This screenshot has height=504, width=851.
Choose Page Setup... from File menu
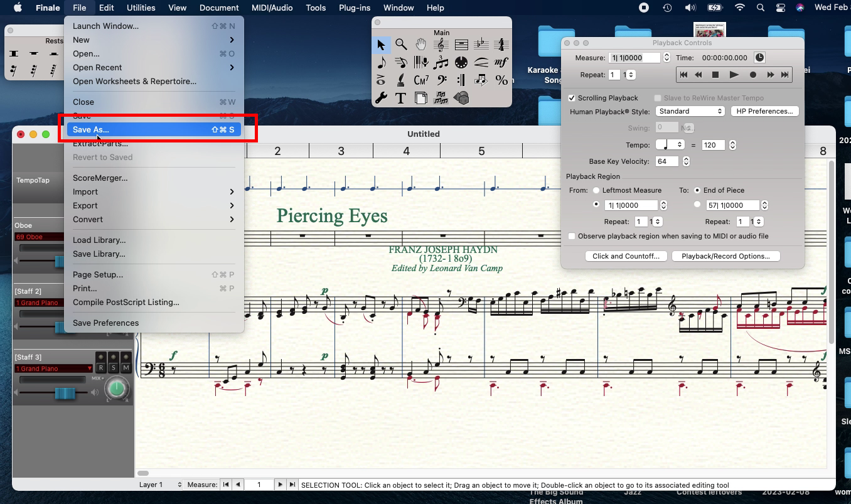point(154,275)
